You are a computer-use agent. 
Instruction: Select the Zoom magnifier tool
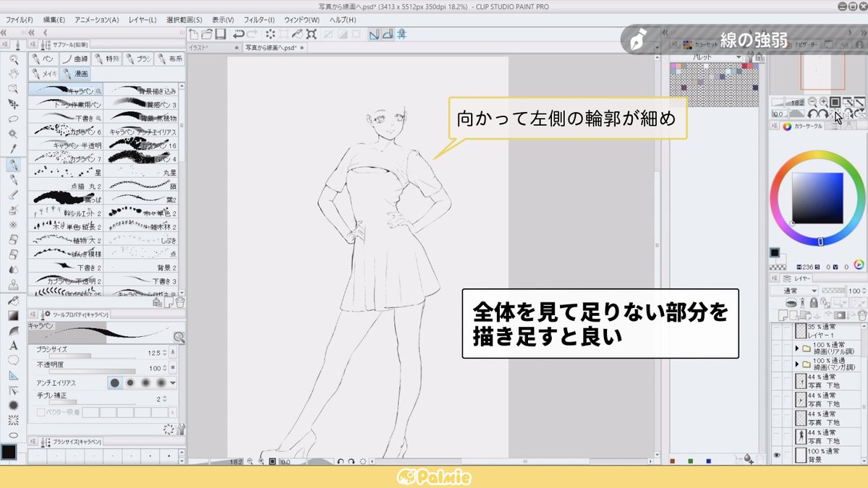pos(12,59)
